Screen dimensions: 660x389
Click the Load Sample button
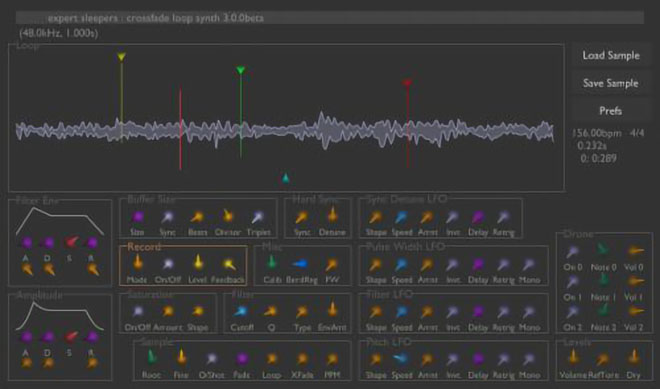pos(610,55)
